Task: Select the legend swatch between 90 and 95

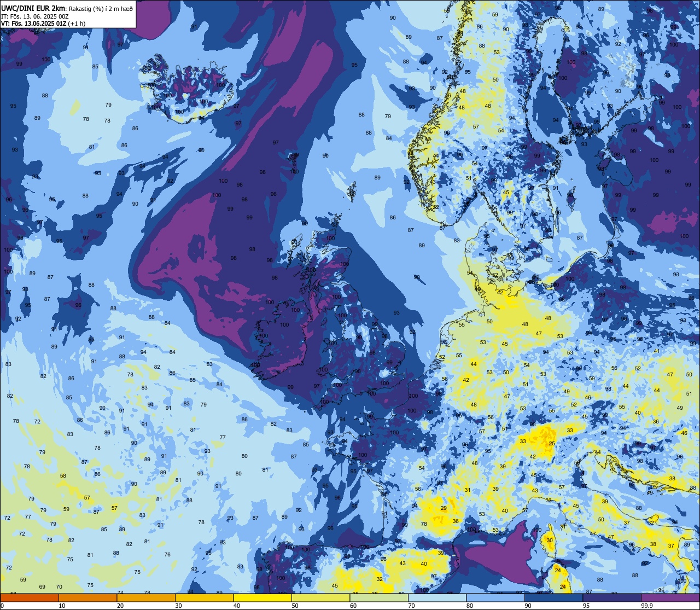Action: 553,597
